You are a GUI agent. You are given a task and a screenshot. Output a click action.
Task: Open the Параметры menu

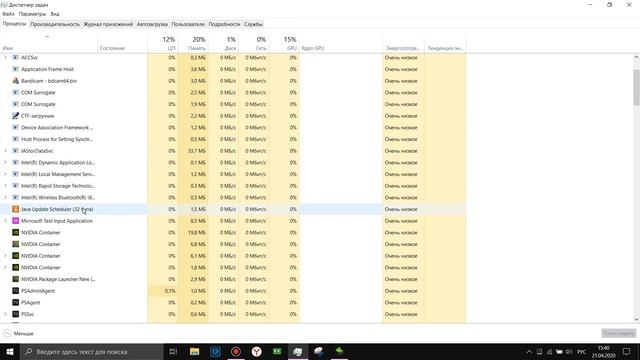point(32,14)
